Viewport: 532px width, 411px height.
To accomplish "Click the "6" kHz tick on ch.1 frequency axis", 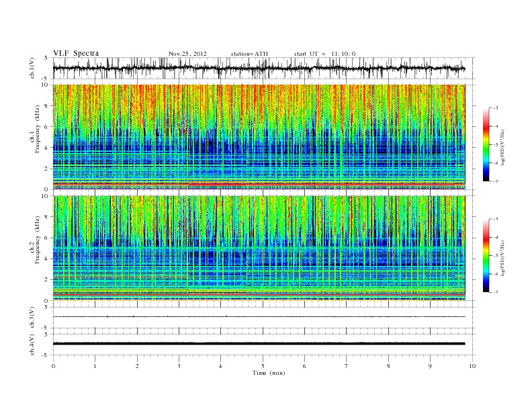I will coord(46,127).
